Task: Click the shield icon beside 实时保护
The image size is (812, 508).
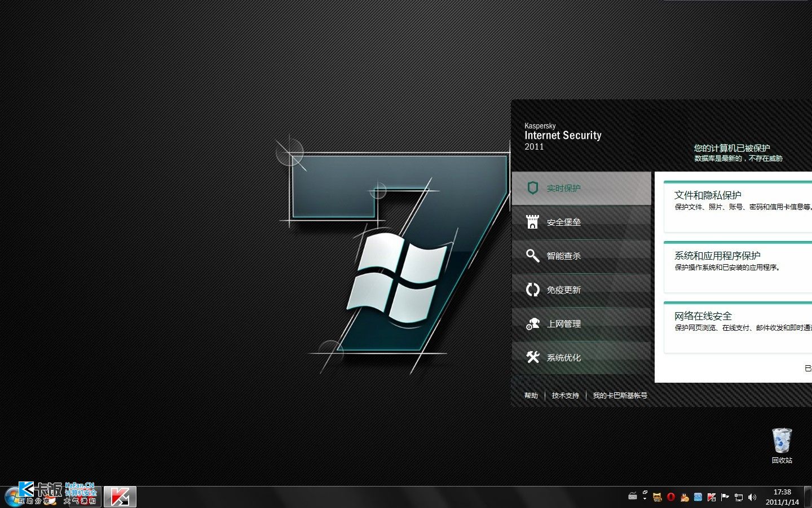Action: (532, 188)
